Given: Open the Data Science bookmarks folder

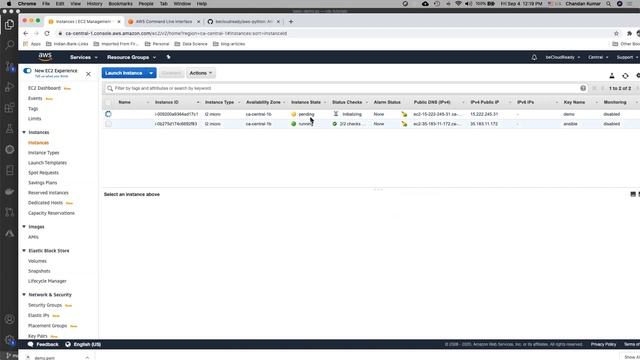Looking at the screenshot, I should click(x=191, y=44).
